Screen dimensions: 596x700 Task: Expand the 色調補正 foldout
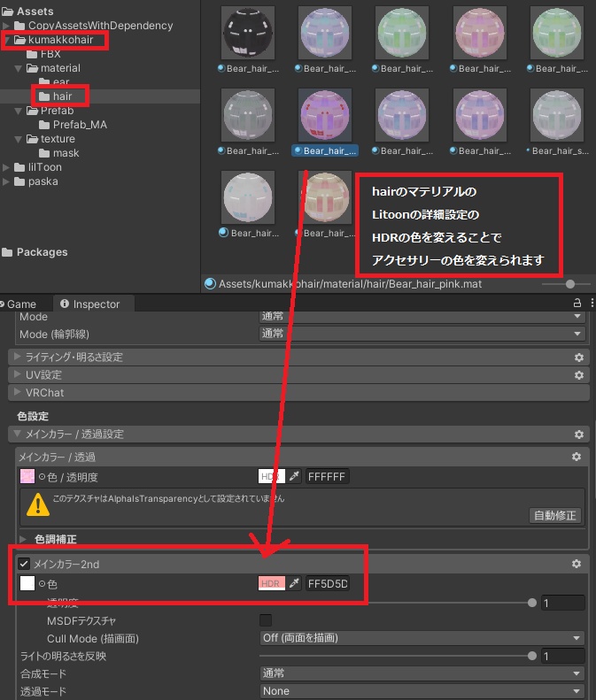click(x=23, y=539)
